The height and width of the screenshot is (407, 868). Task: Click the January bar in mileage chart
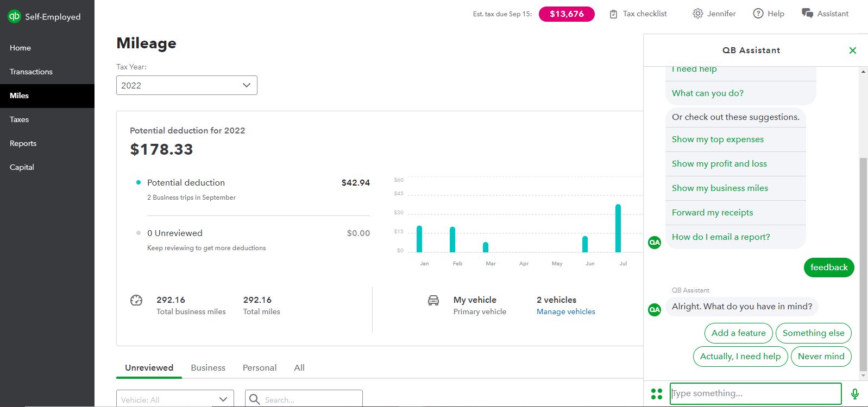pyautogui.click(x=419, y=239)
